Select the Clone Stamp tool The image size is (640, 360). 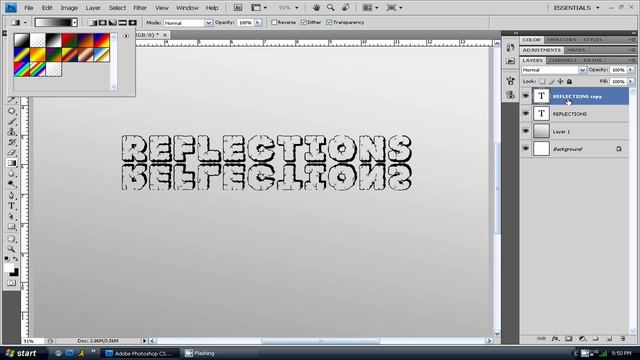(11, 132)
